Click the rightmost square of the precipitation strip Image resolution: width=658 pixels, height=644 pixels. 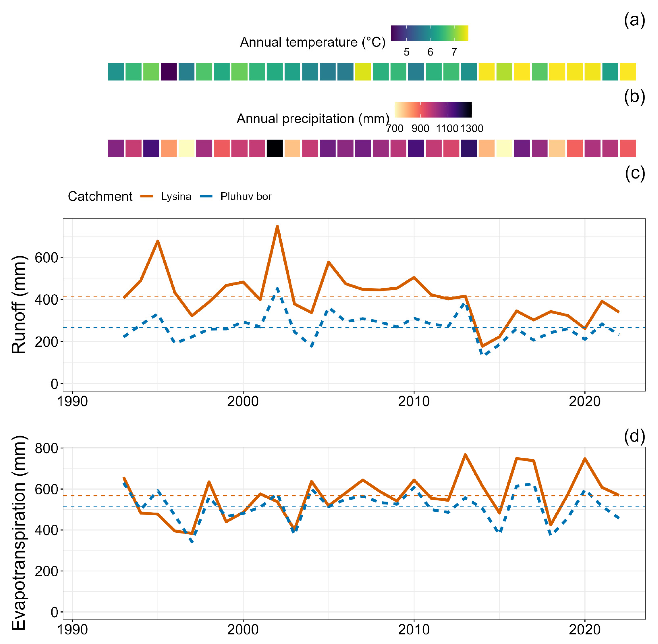click(628, 148)
